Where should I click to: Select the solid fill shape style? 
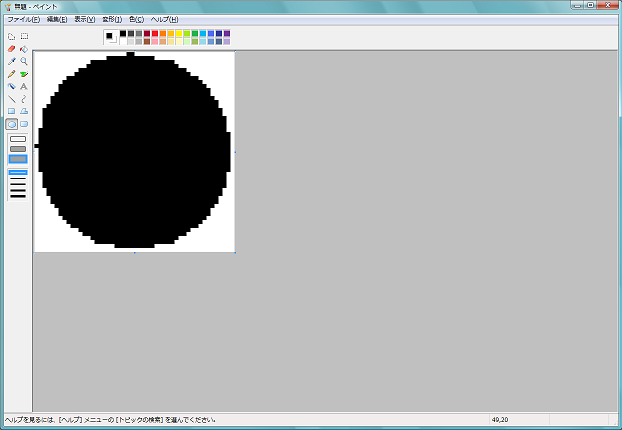(x=18, y=159)
